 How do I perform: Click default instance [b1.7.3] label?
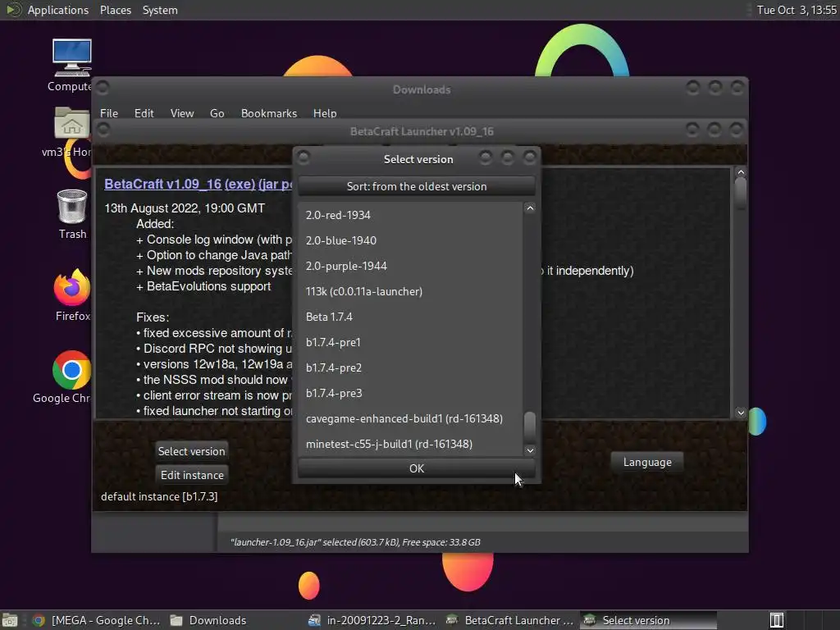click(159, 496)
